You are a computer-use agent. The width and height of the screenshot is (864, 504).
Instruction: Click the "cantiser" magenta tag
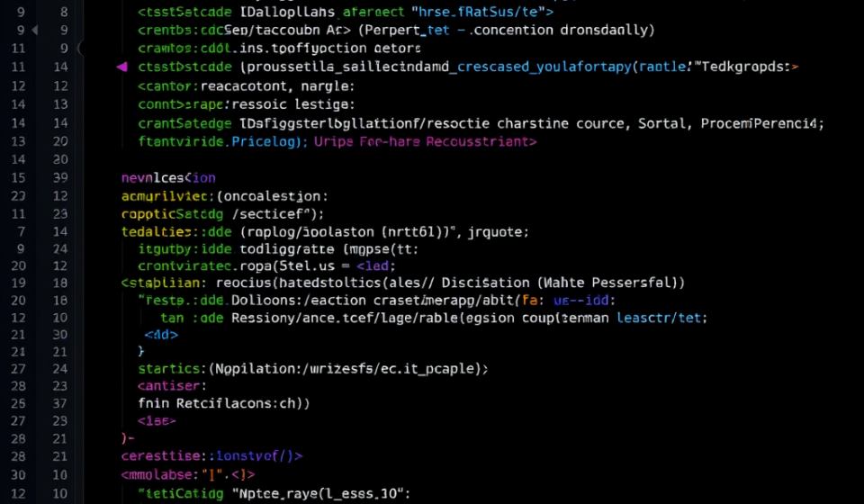(x=169, y=385)
